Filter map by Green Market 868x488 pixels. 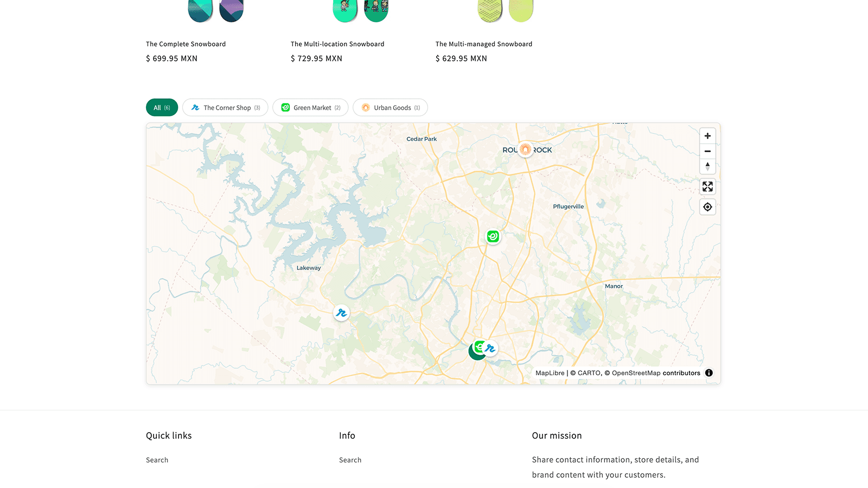pyautogui.click(x=310, y=107)
